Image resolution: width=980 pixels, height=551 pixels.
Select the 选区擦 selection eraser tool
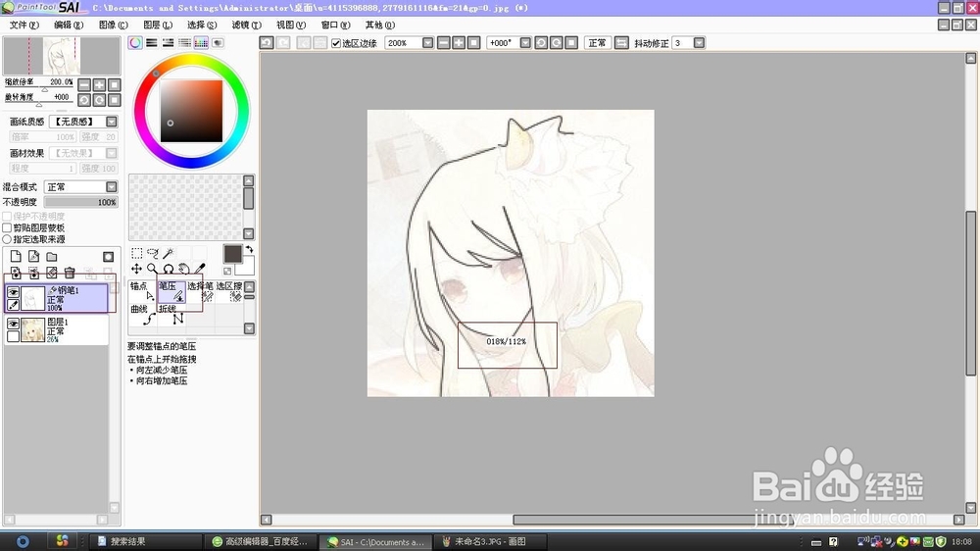tap(228, 291)
